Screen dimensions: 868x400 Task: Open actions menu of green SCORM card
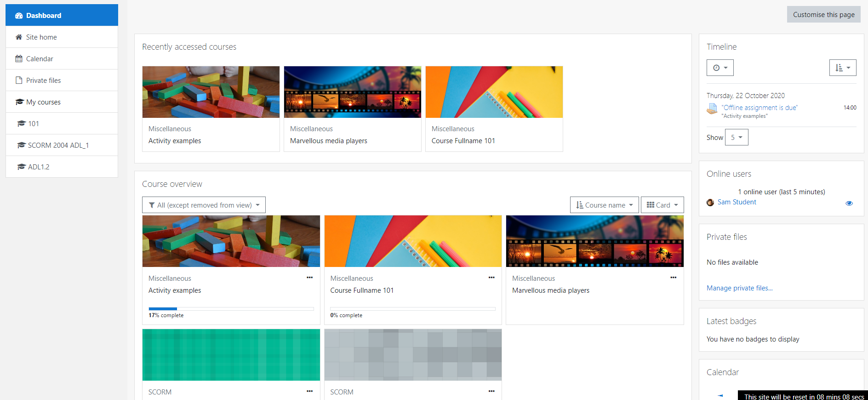310,391
